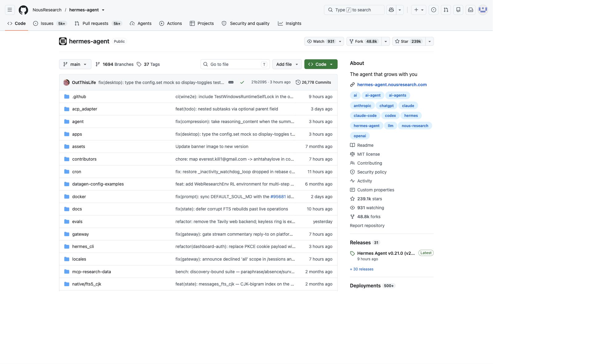The width and height of the screenshot is (616, 364).
Task: Open the mcp-research-data folder
Action: point(91,272)
